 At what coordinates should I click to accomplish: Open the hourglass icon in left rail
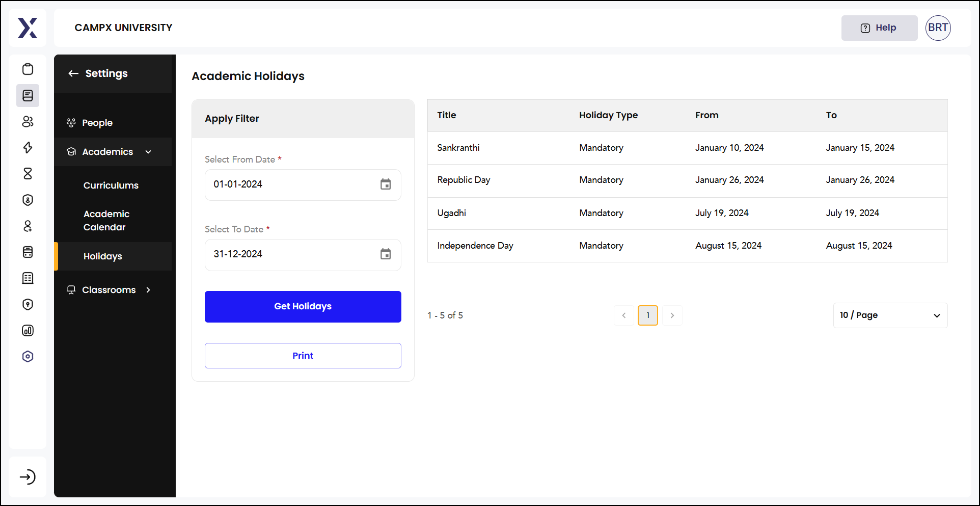[28, 174]
